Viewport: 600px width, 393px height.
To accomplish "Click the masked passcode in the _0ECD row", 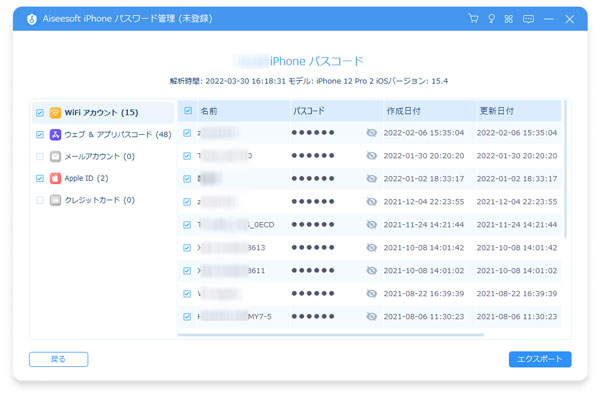I will click(x=313, y=224).
